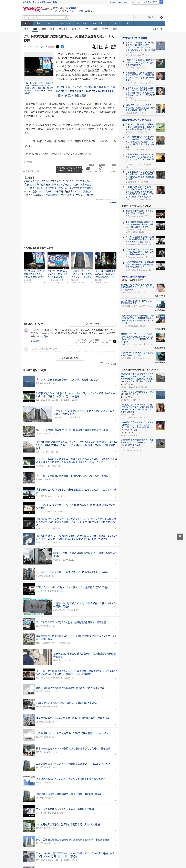Open the article's main Glico sign photo

tap(39, 67)
